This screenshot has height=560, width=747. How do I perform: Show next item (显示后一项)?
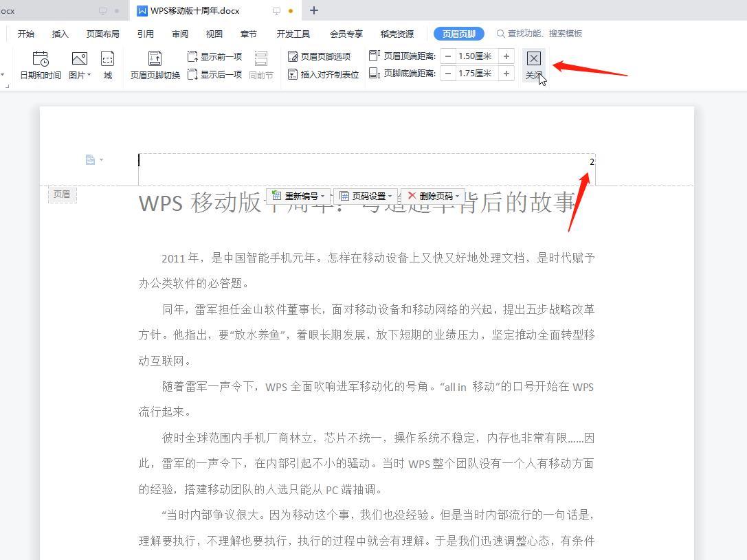(x=214, y=74)
